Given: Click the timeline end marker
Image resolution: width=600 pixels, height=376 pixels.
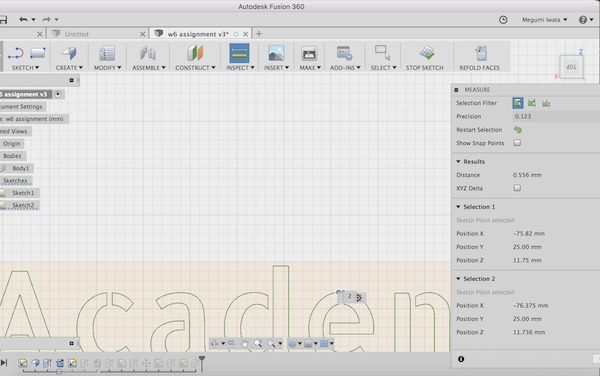Looking at the screenshot, I should [x=202, y=363].
